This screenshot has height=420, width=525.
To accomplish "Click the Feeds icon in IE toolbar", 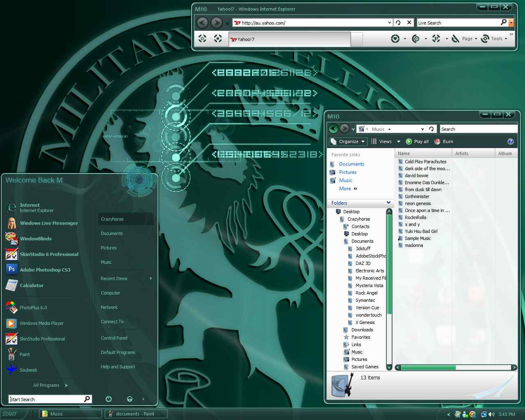I will click(416, 39).
